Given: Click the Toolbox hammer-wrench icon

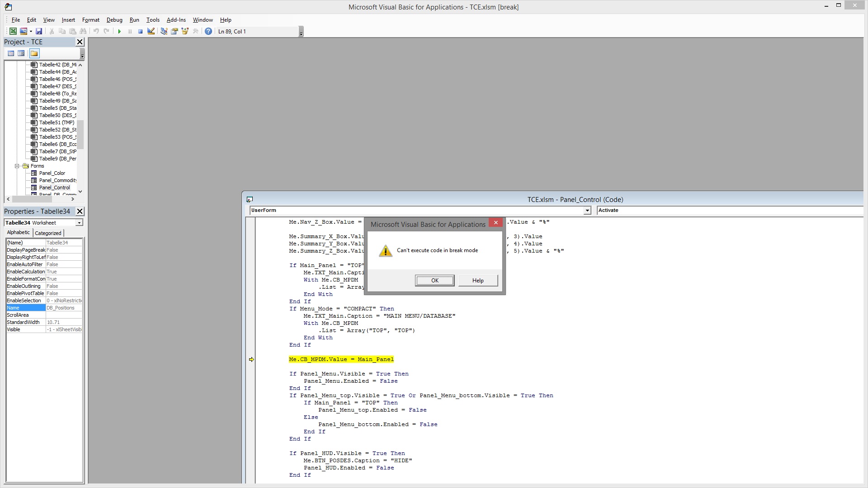Looking at the screenshot, I should tap(195, 31).
